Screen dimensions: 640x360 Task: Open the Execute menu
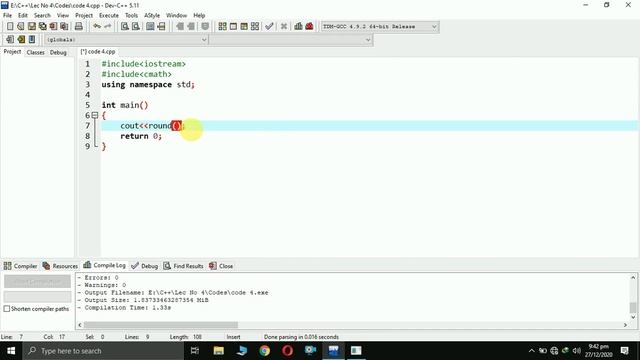(109, 16)
